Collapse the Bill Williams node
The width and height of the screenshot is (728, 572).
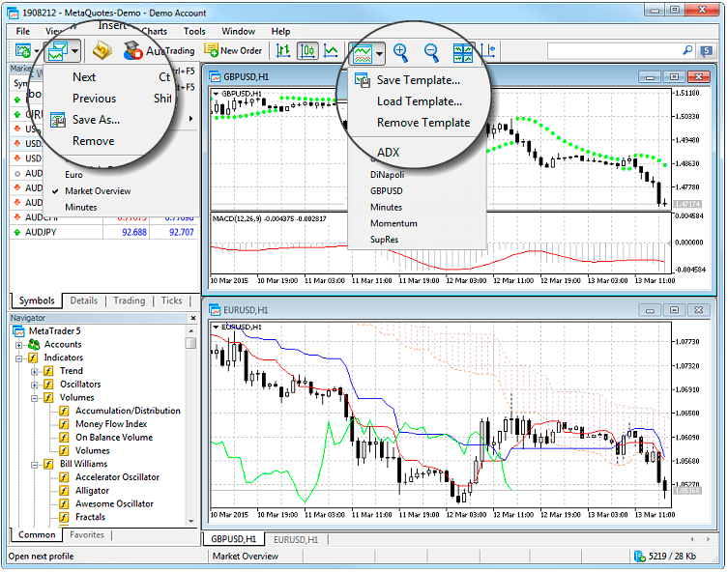(x=35, y=465)
